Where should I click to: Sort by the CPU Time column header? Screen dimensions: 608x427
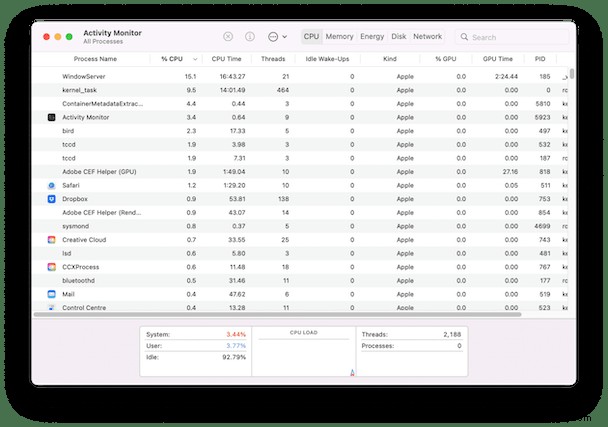pyautogui.click(x=226, y=59)
